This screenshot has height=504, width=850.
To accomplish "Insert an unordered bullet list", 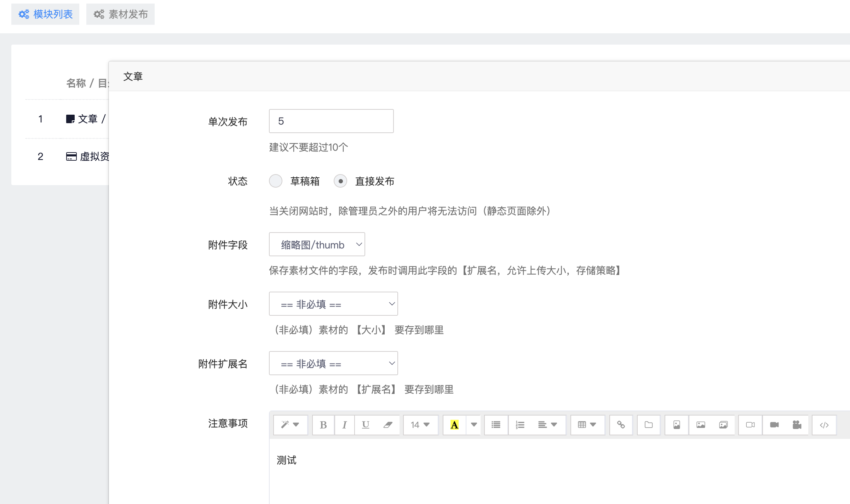I will 496,425.
